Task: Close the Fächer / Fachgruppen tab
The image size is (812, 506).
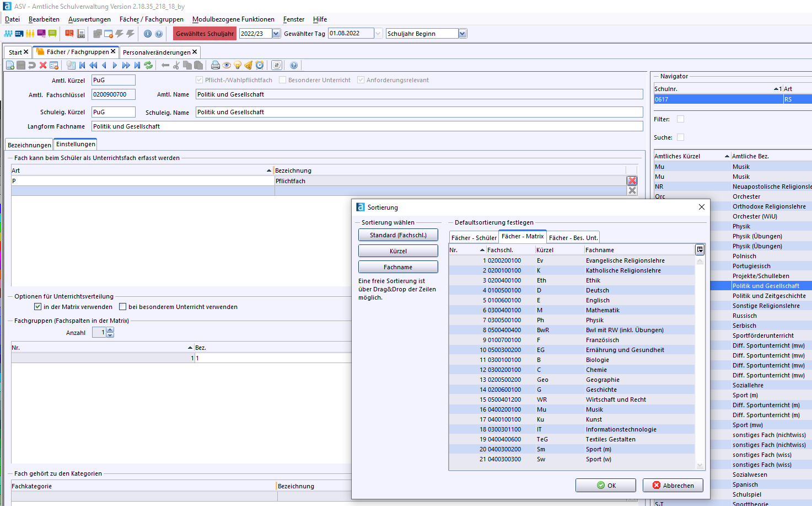Action: click(113, 51)
